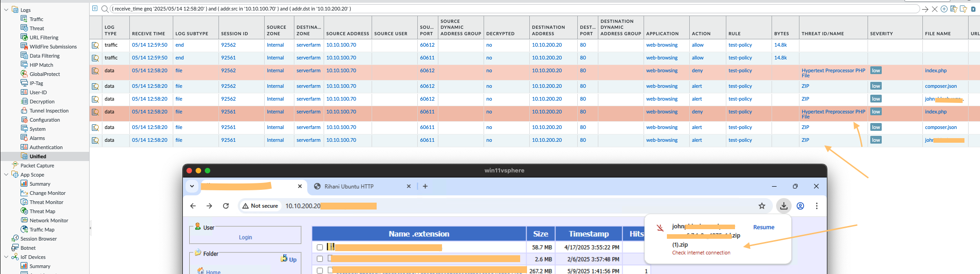The width and height of the screenshot is (980, 274).
Task: Click Resume on the failed download
Action: coord(763,227)
